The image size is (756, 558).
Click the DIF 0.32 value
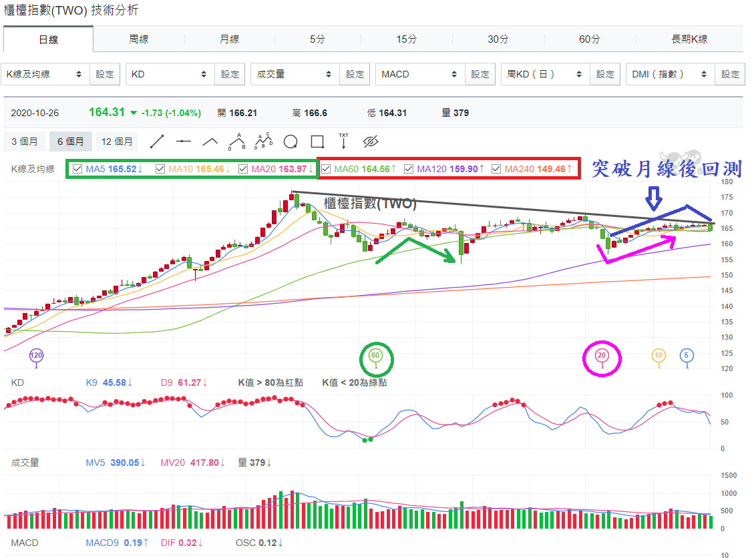182,543
